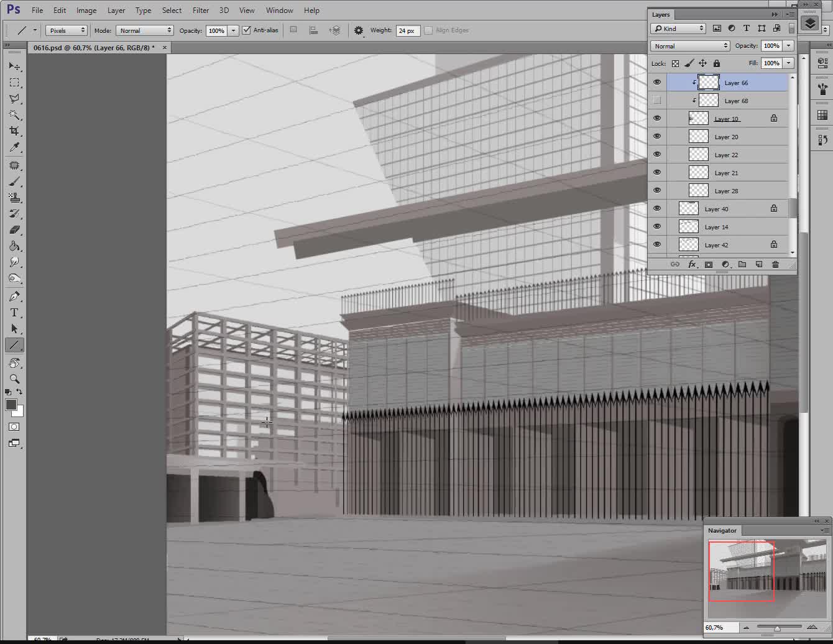Open the Window menu
Image resolution: width=833 pixels, height=644 pixels.
click(279, 10)
